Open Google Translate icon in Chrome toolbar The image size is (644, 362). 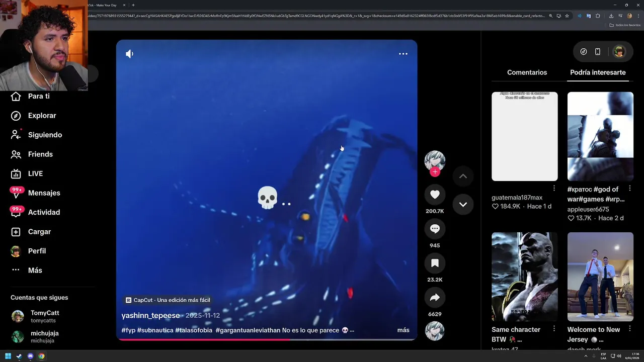pyautogui.click(x=589, y=16)
